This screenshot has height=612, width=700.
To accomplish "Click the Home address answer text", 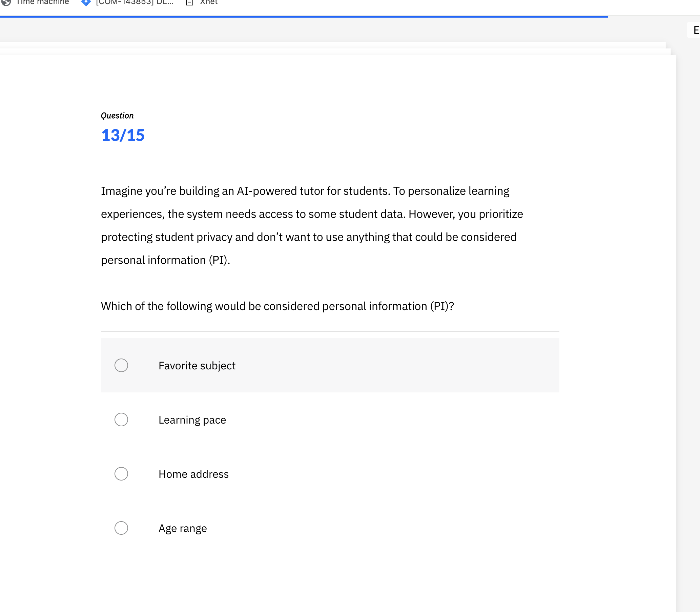I will coord(193,474).
